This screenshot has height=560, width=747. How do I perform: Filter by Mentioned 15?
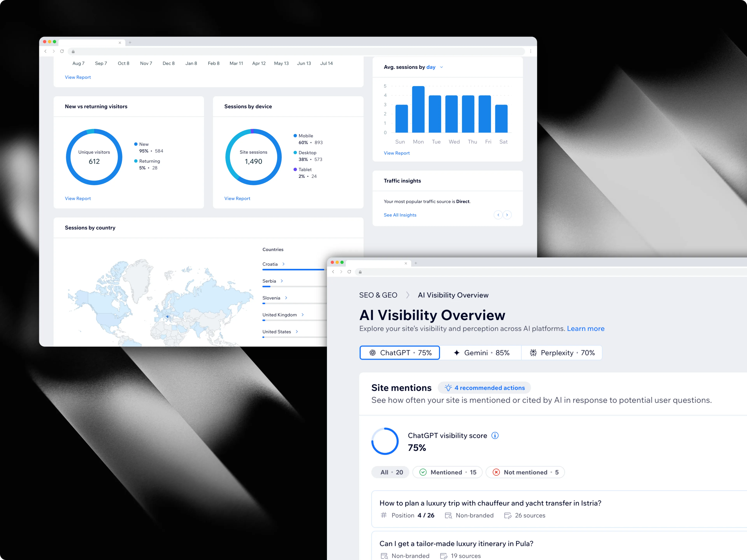pos(447,472)
